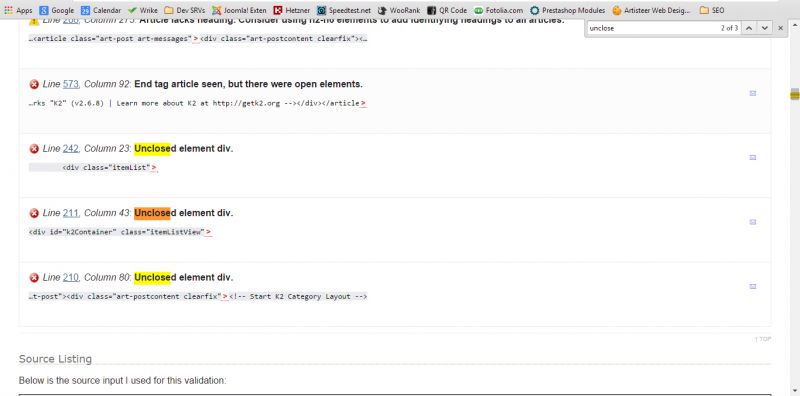Click the error icon for Line 211

point(34,213)
